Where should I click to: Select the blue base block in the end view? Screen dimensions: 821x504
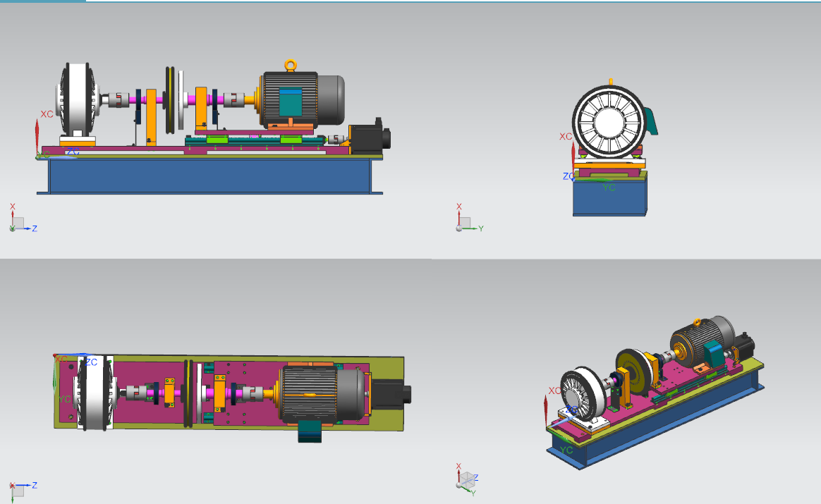click(x=610, y=198)
